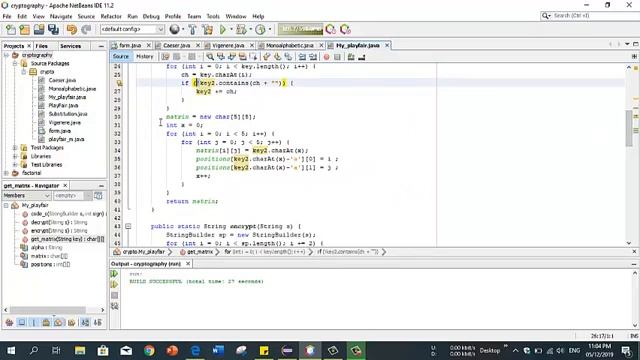Toggle Show Fields filter in Navigator

[x=22, y=322]
